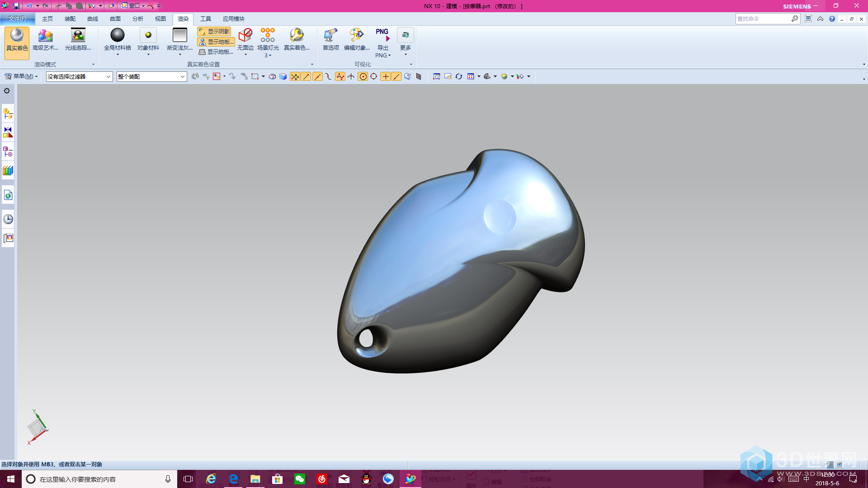This screenshot has height=488, width=868.
Task: Toggle Show Floor Grid (unhighlighted 显示地板)
Action: click(x=216, y=52)
